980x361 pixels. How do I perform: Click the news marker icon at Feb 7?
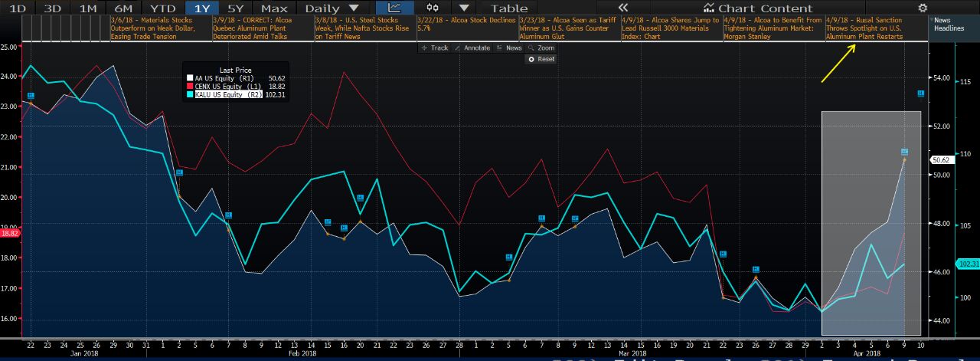click(228, 215)
